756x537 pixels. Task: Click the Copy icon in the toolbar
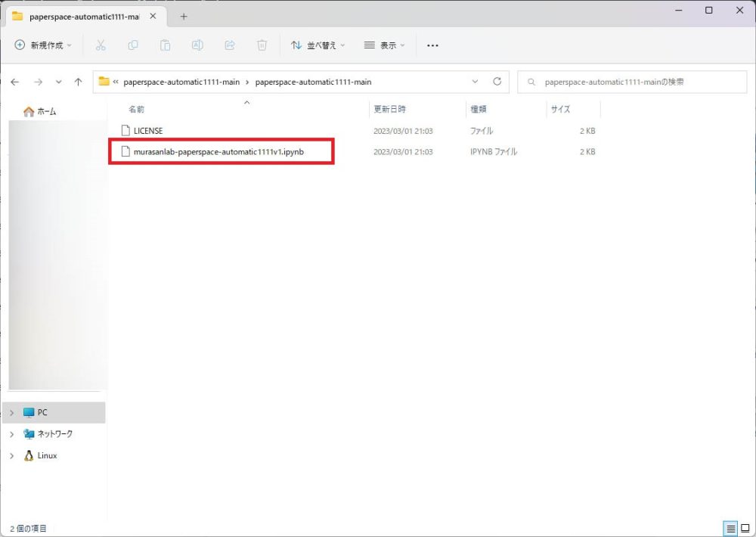point(133,45)
